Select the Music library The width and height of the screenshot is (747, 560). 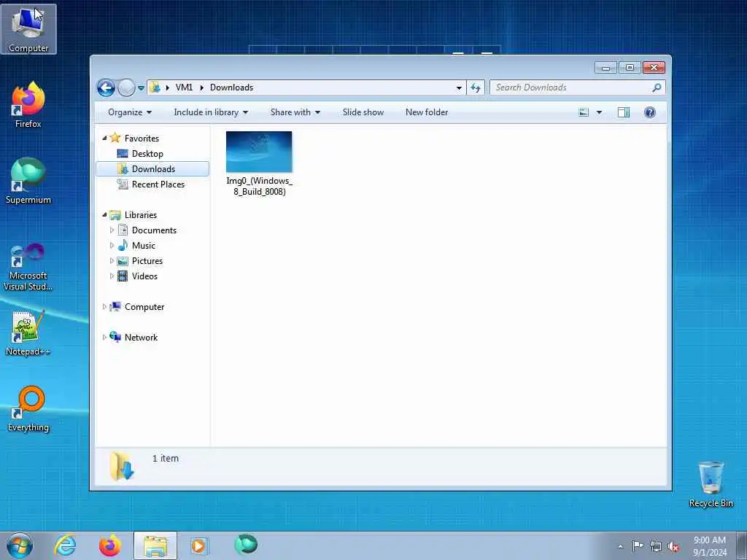pyautogui.click(x=144, y=245)
